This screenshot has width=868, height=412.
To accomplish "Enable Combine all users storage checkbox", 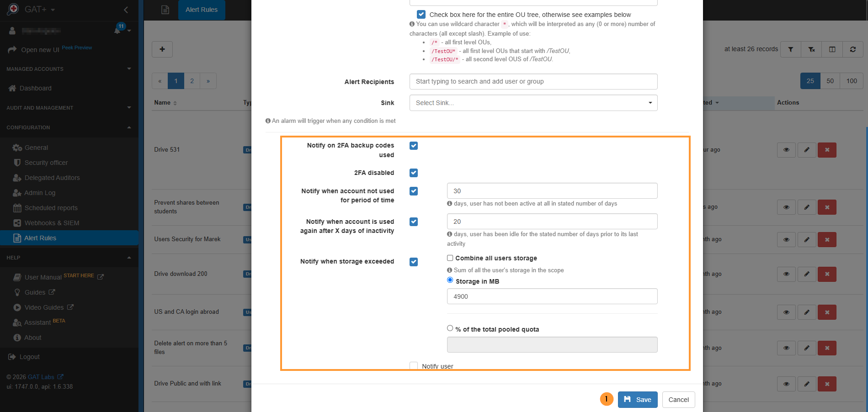I will pyautogui.click(x=450, y=258).
